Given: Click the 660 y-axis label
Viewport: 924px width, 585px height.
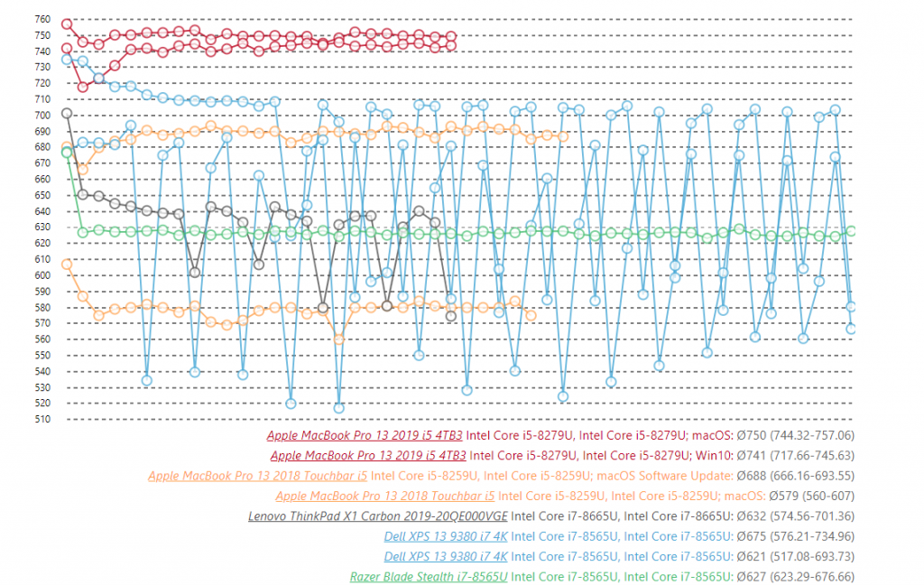Looking at the screenshot, I should click(x=42, y=180).
